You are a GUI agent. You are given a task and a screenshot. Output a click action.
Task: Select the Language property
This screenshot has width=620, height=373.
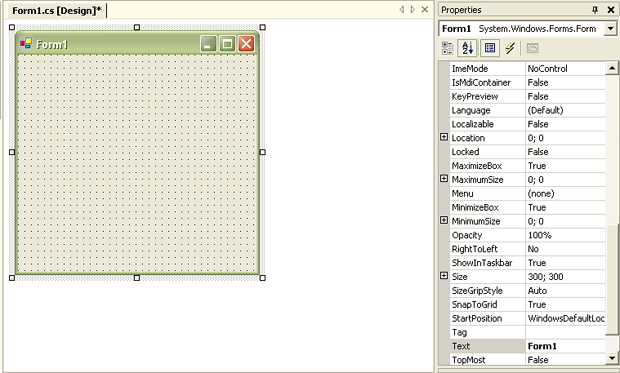(471, 110)
